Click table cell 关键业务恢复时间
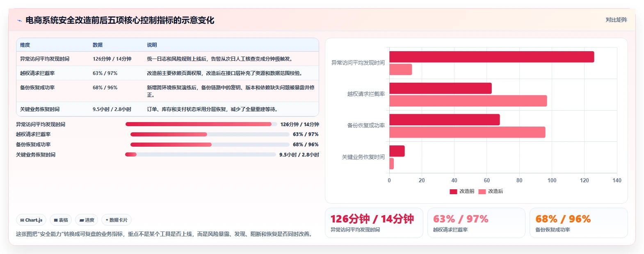644x254 pixels. click(40, 109)
